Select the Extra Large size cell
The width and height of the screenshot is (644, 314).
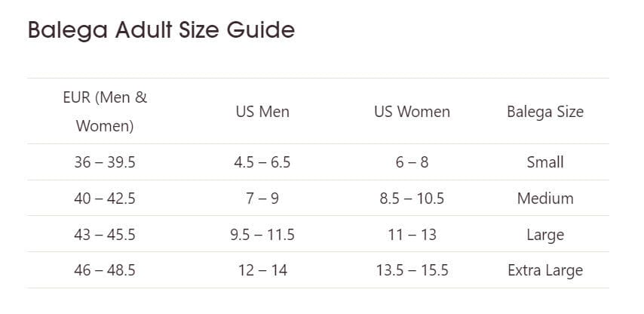[545, 270]
